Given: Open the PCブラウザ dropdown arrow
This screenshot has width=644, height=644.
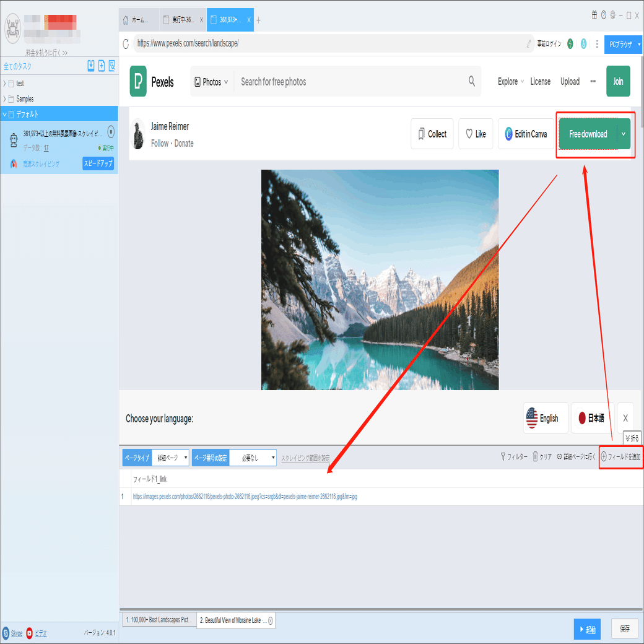Looking at the screenshot, I should click(639, 45).
